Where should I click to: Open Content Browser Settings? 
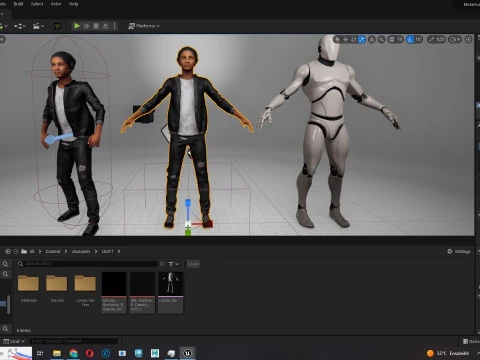point(459,251)
